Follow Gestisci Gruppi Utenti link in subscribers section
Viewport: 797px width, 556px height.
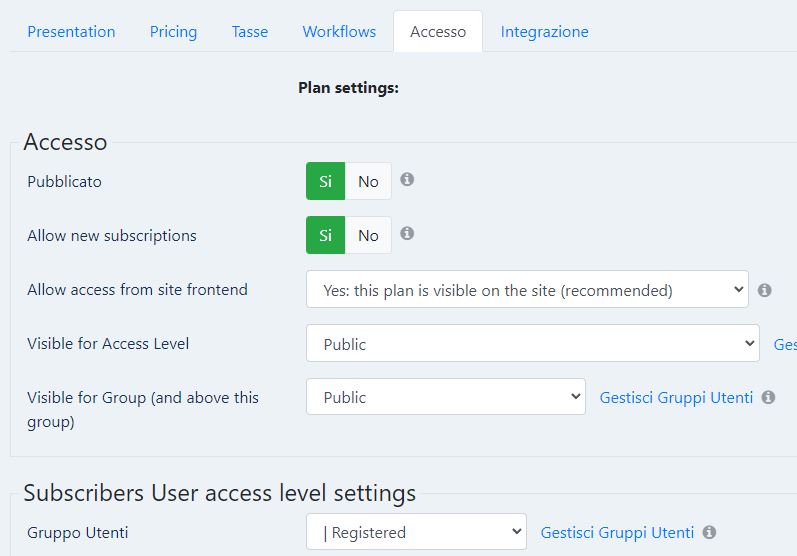(617, 533)
